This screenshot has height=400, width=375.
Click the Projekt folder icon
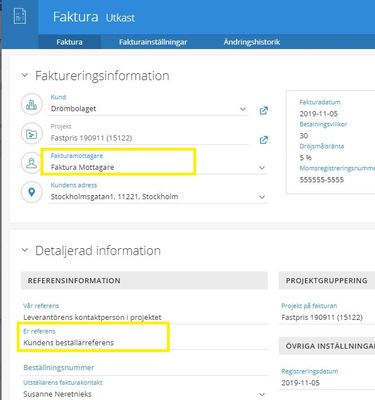point(32,134)
